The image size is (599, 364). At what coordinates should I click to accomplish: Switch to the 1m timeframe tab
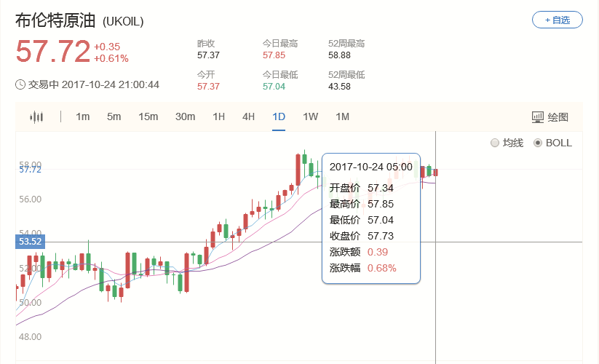(82, 116)
